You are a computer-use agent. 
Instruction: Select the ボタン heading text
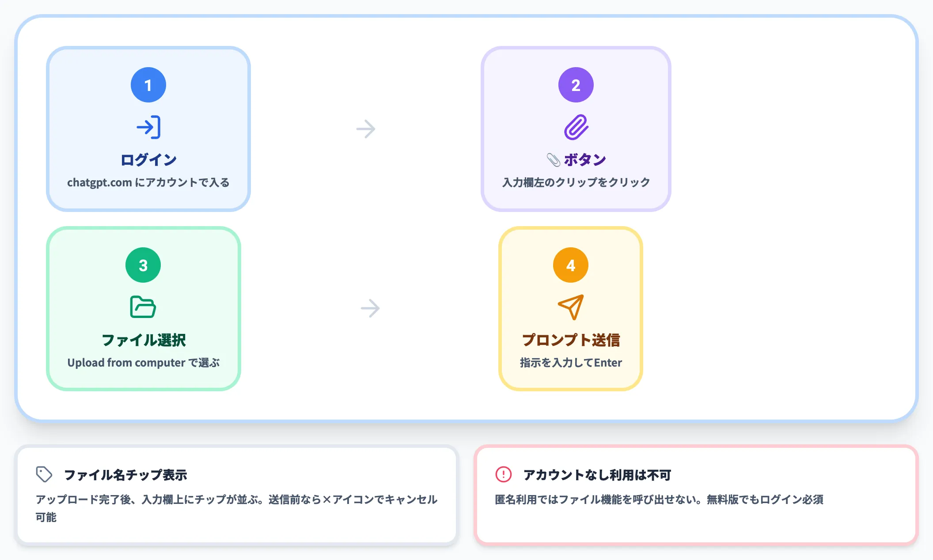585,160
